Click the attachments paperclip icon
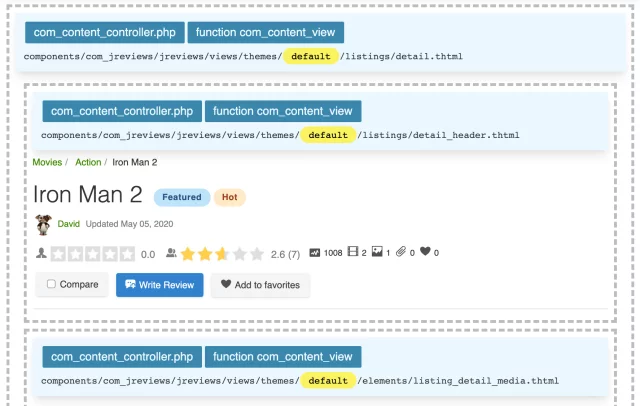The width and height of the screenshot is (640, 406). point(401,253)
